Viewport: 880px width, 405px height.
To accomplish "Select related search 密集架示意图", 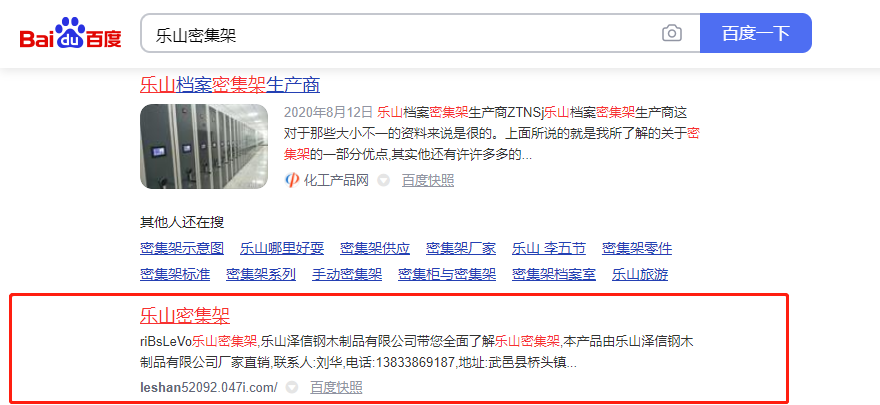I will click(x=182, y=248).
